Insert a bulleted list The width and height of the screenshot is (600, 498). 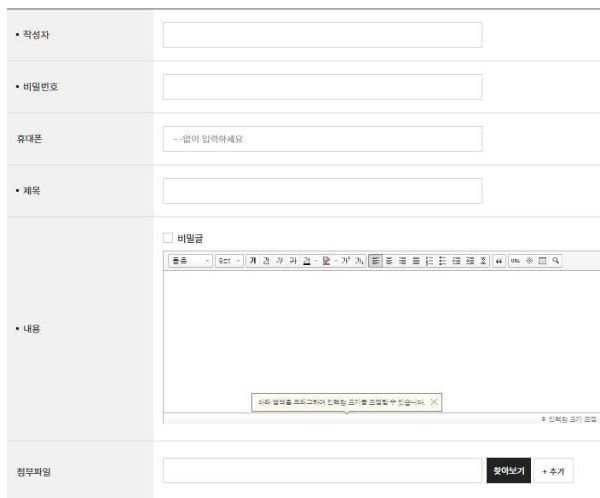click(x=443, y=261)
